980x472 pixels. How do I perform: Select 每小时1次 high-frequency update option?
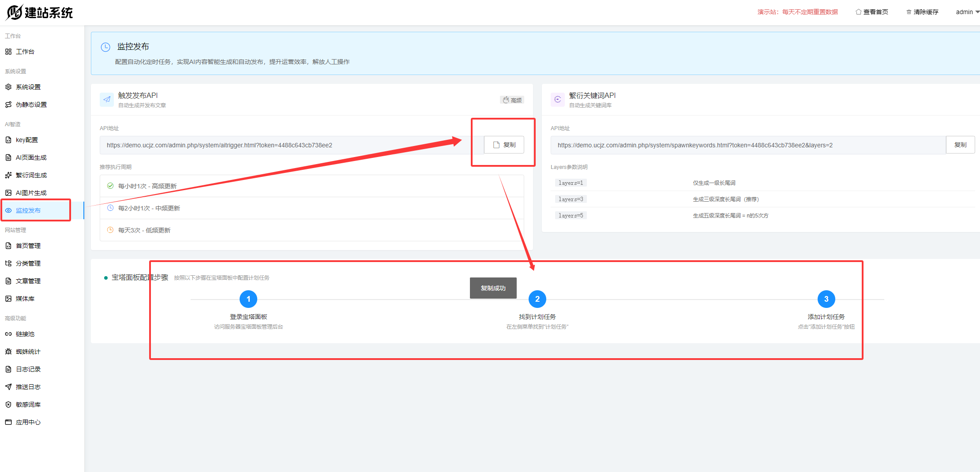point(147,186)
